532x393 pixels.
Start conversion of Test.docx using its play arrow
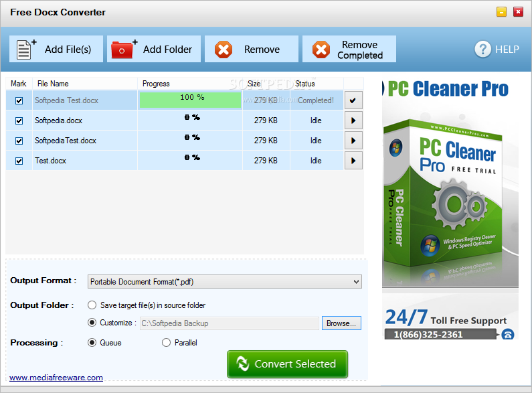[353, 161]
